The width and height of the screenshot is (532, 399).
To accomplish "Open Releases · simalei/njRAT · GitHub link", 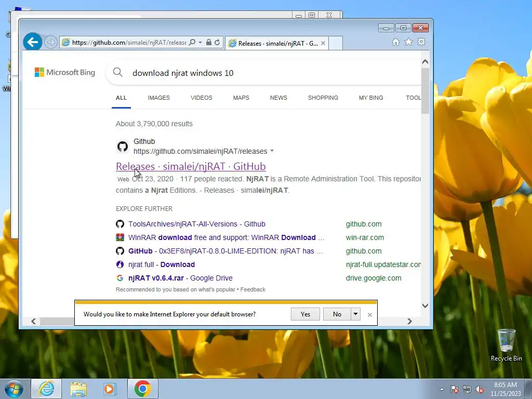I will (191, 166).
